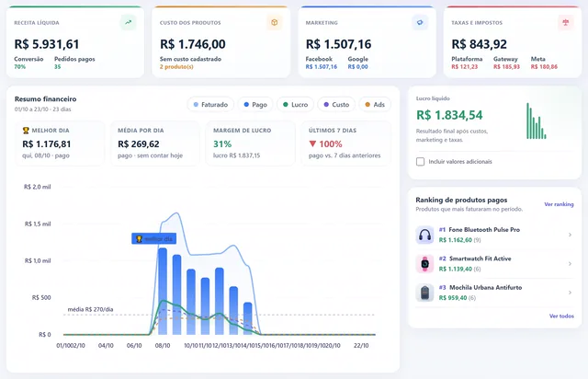The width and height of the screenshot is (588, 379).
Task: Click the R$ 1.139,40 product revenue amount
Action: (456, 269)
